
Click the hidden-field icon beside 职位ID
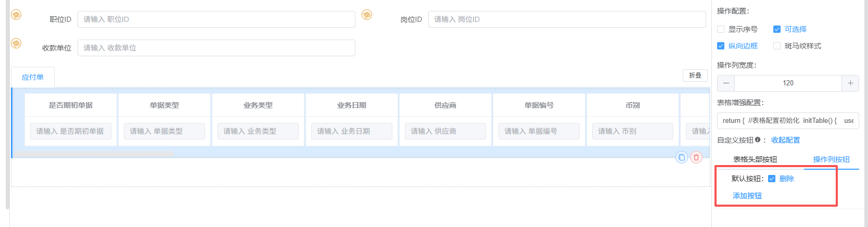(16, 15)
